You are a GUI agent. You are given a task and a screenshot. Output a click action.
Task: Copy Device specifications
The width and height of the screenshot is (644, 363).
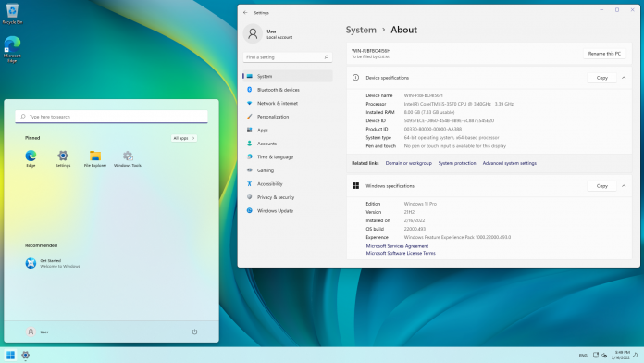pos(601,78)
